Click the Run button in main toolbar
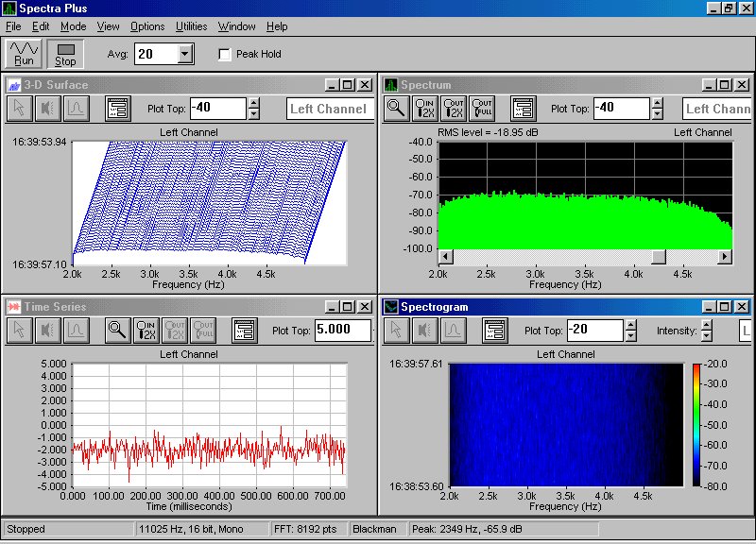 tap(24, 54)
